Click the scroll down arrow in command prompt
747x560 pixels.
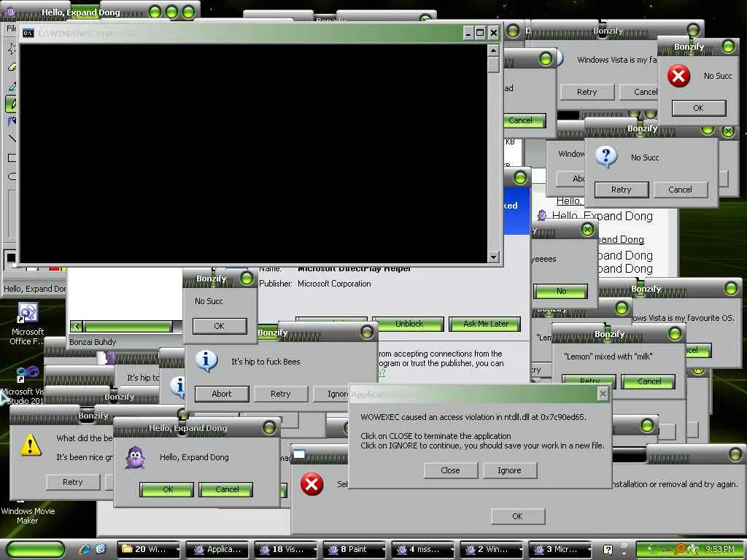point(493,257)
